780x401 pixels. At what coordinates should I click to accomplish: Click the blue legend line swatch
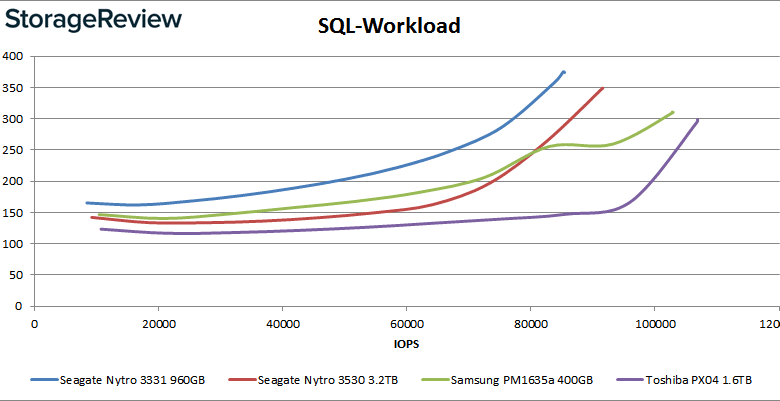[x=44, y=380]
